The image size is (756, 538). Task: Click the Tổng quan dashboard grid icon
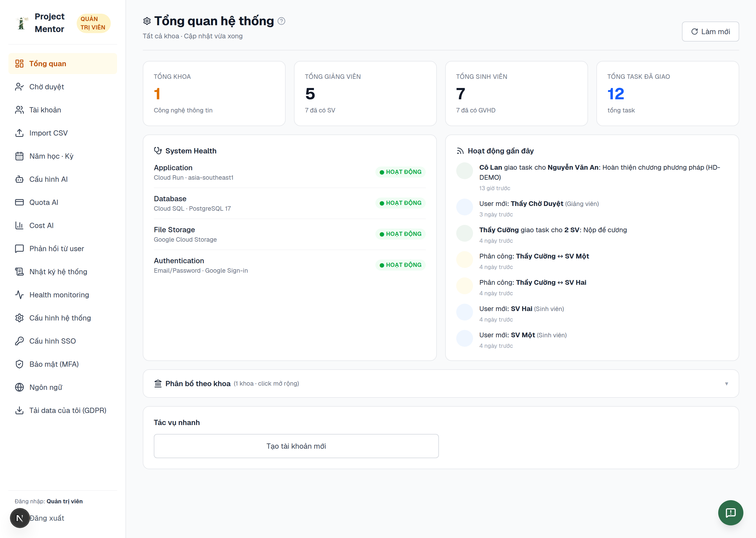coord(19,64)
